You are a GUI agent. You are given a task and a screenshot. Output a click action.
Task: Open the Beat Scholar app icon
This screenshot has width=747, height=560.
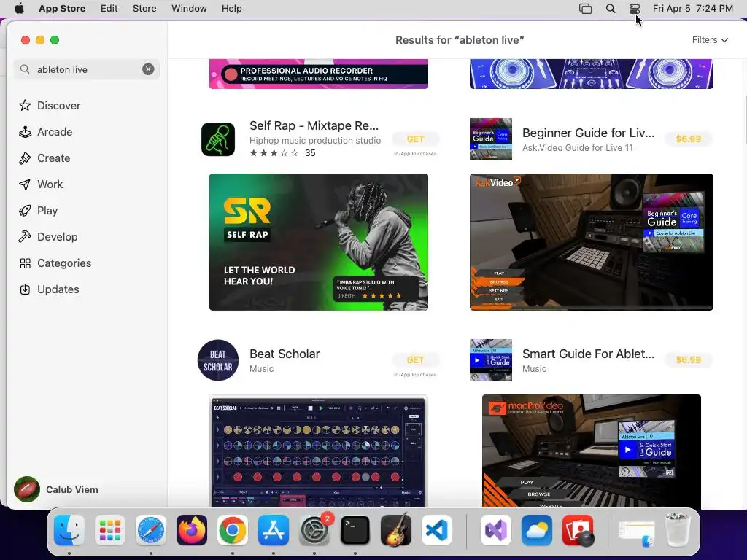coord(218,360)
